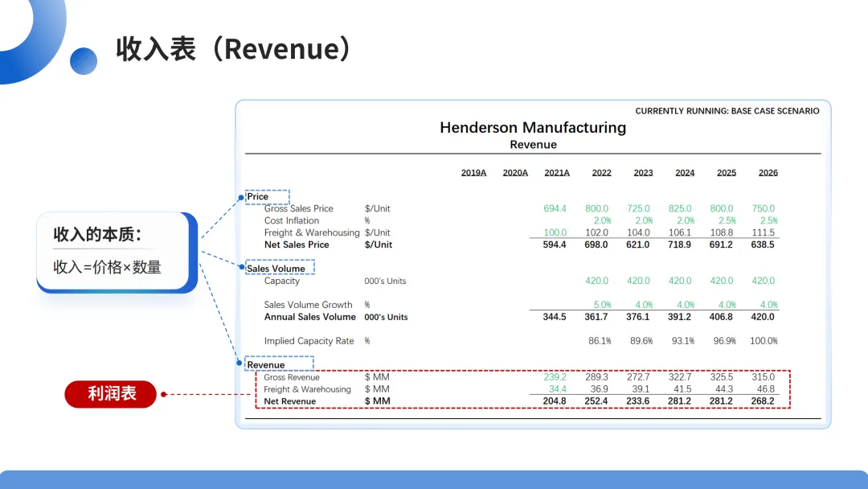The height and width of the screenshot is (489, 868).
Task: Click the 2022 column header
Action: click(x=602, y=173)
